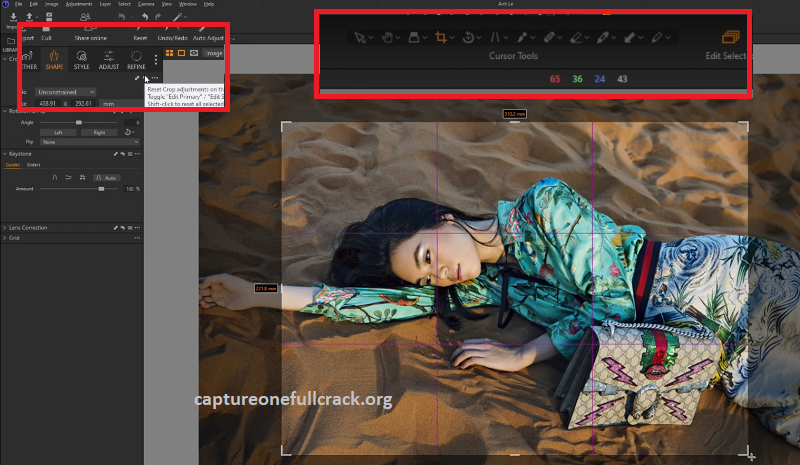Click the Undo arrow in the top toolbar

point(145,17)
